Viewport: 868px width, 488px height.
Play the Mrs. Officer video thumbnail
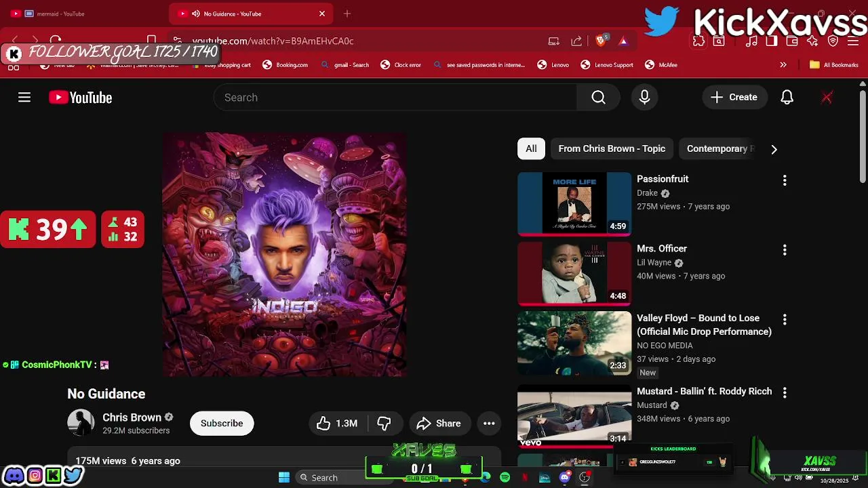pos(574,274)
